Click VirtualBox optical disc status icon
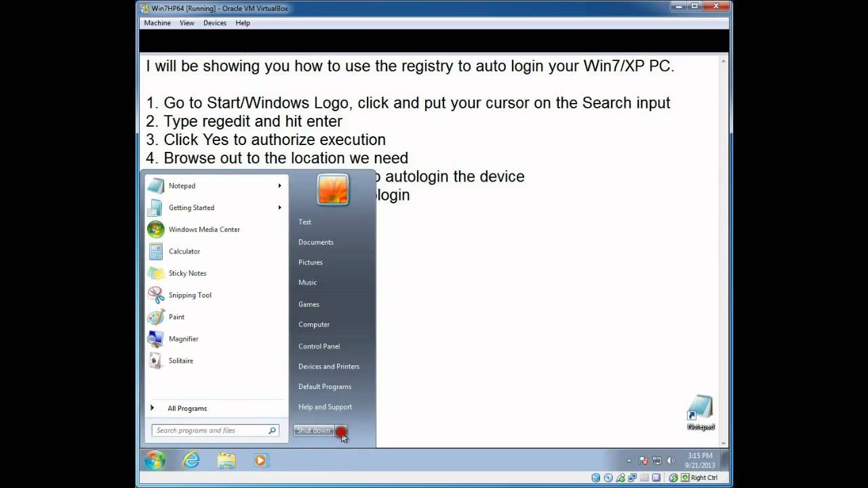This screenshot has height=488, width=868. (x=608, y=478)
